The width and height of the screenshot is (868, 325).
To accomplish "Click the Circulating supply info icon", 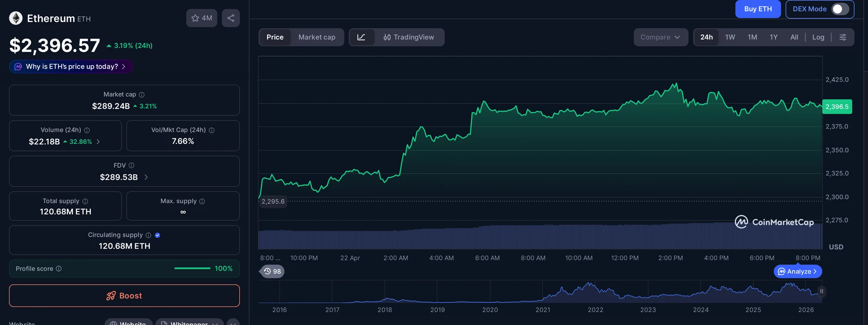I will pyautogui.click(x=148, y=235).
